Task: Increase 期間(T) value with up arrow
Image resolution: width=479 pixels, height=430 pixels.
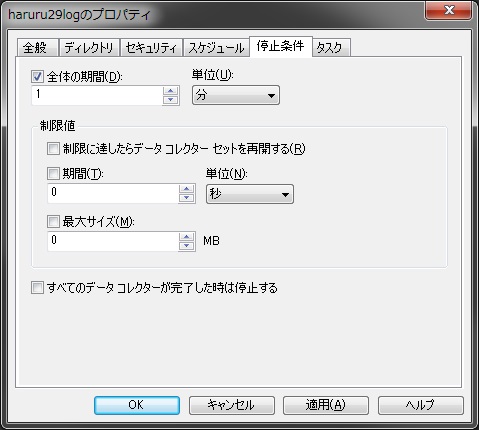Action: click(x=186, y=189)
